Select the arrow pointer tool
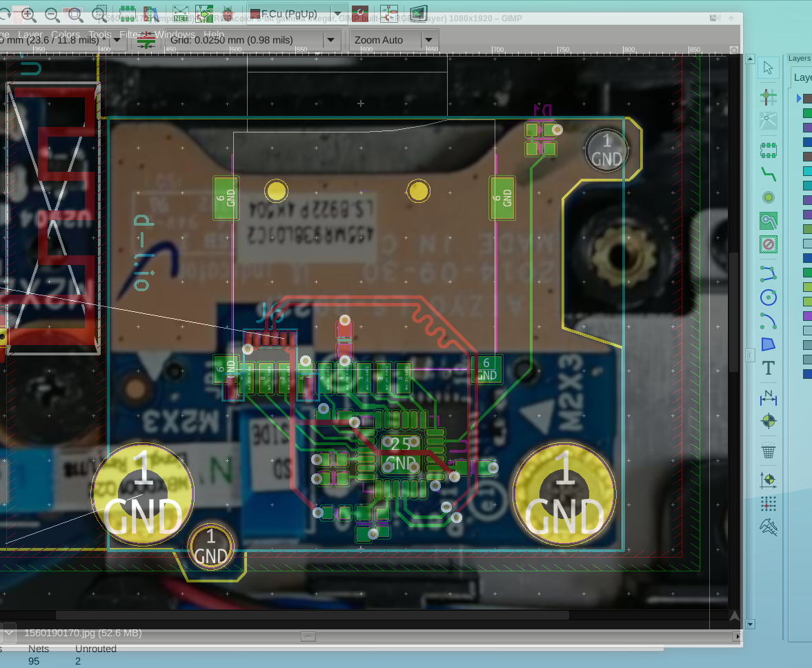Viewport: 812px width, 668px height. coord(769,68)
